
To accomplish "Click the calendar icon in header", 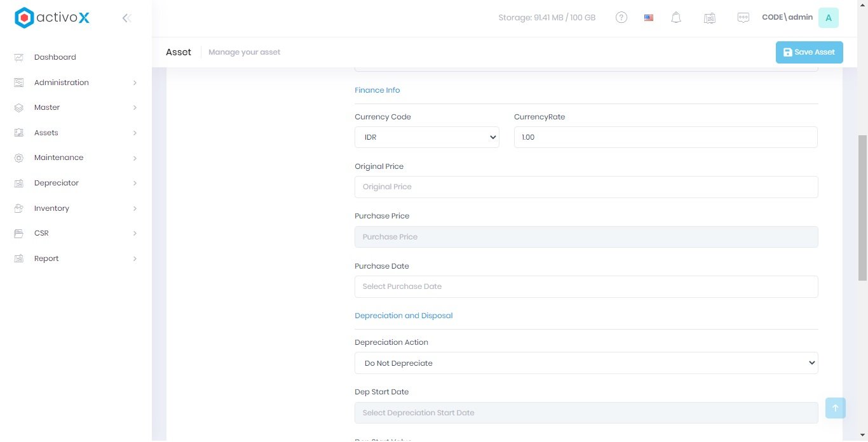I will (x=710, y=18).
